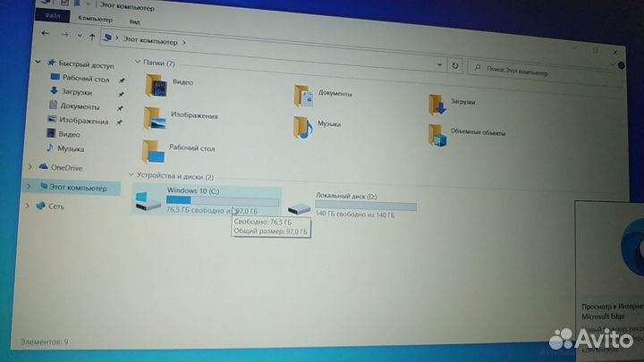Image resolution: width=644 pixels, height=362 pixels.
Task: Click the back navigation arrow
Action: click(46, 33)
